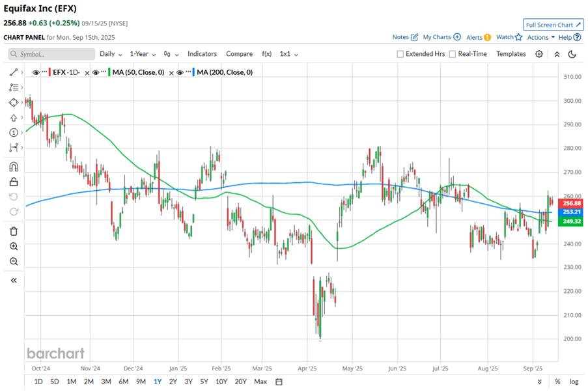588x392 pixels.
Task: Click the Help question mark icon
Action: (577, 37)
